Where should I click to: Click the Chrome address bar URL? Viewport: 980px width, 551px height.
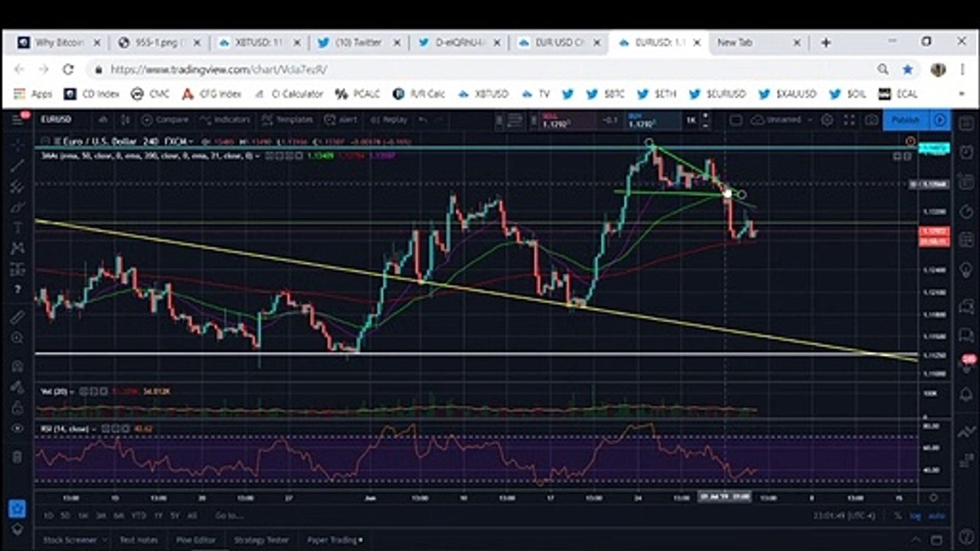pyautogui.click(x=220, y=70)
